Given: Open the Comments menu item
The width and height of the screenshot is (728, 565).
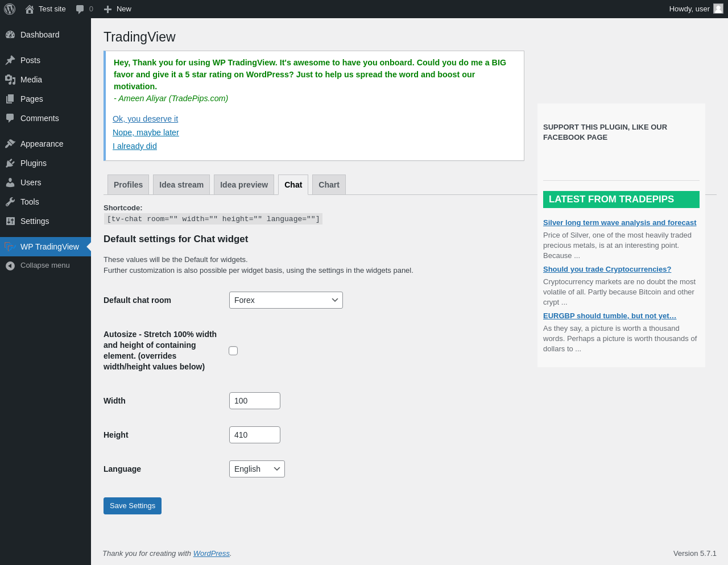Looking at the screenshot, I should coord(45,118).
